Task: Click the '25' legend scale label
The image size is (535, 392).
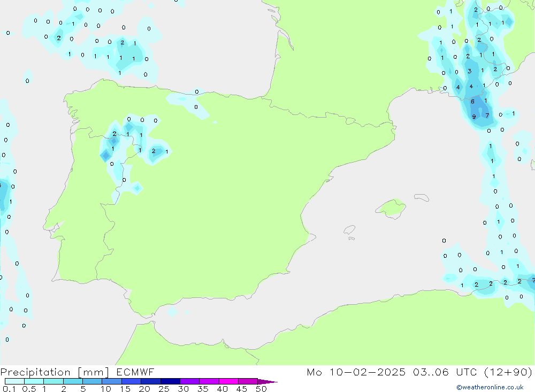Action: coord(164,389)
